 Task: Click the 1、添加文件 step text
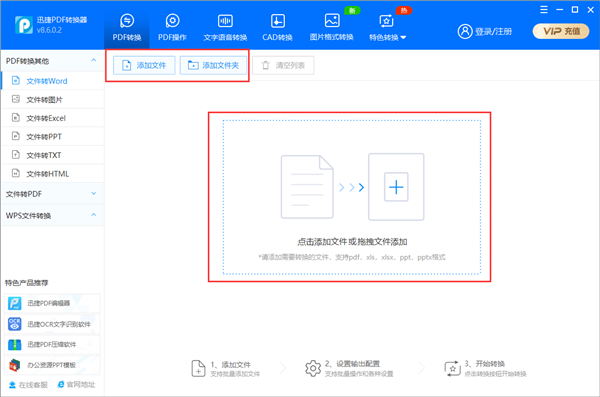point(230,364)
